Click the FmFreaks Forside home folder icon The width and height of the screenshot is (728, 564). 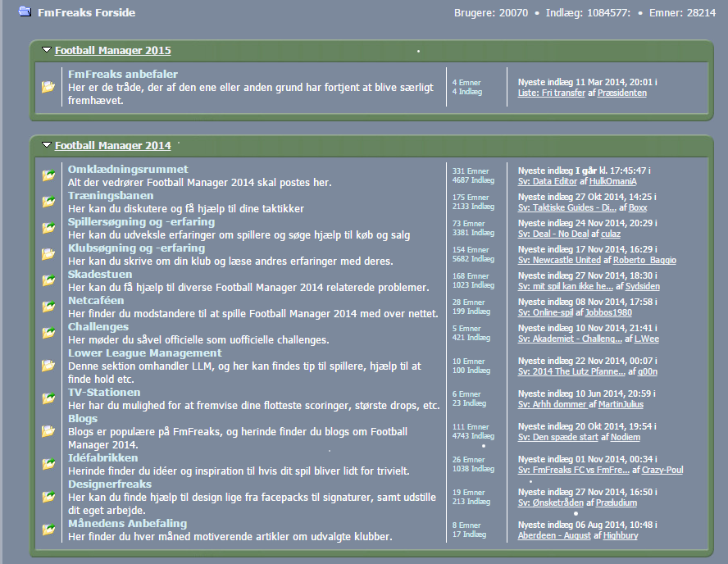tap(25, 11)
